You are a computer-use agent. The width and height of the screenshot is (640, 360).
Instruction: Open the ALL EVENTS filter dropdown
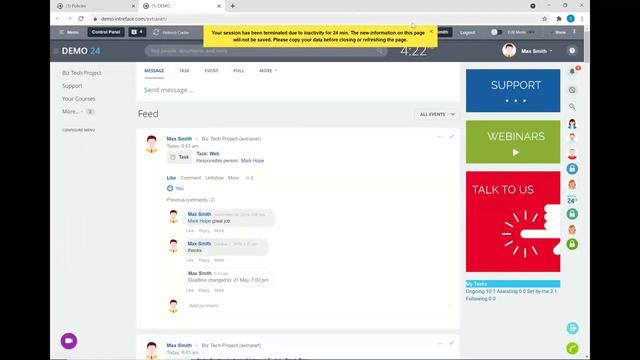(x=437, y=114)
